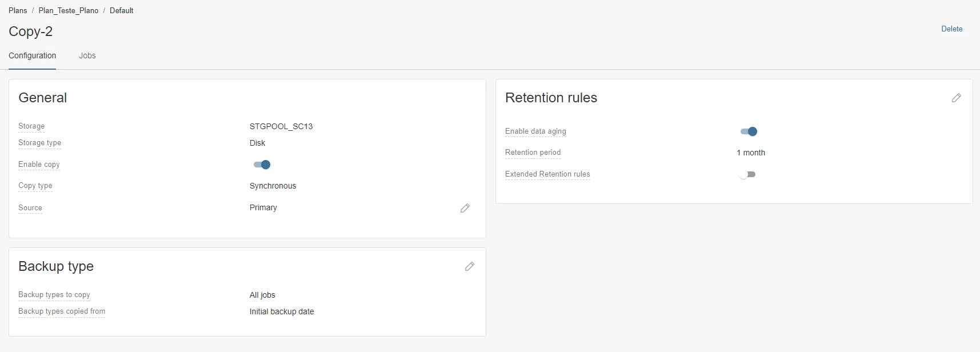Viewport: 980px width, 352px height.
Task: Click the STGPOOL_SC13 storage value
Action: point(281,126)
